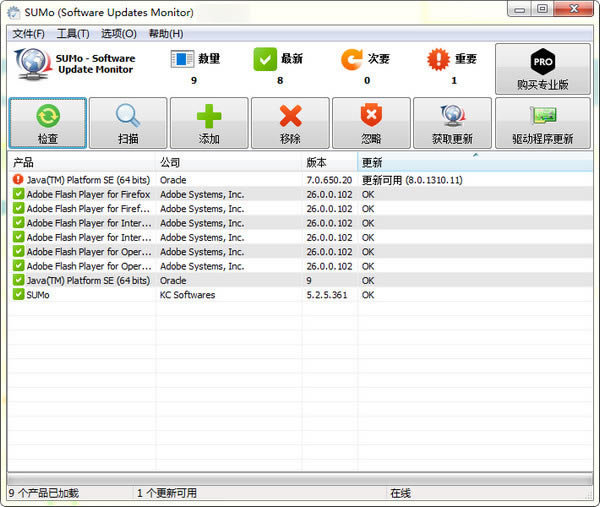The width and height of the screenshot is (600, 507).
Task: Click 更新可用 (8.0.1310.11) update cell
Action: (412, 180)
